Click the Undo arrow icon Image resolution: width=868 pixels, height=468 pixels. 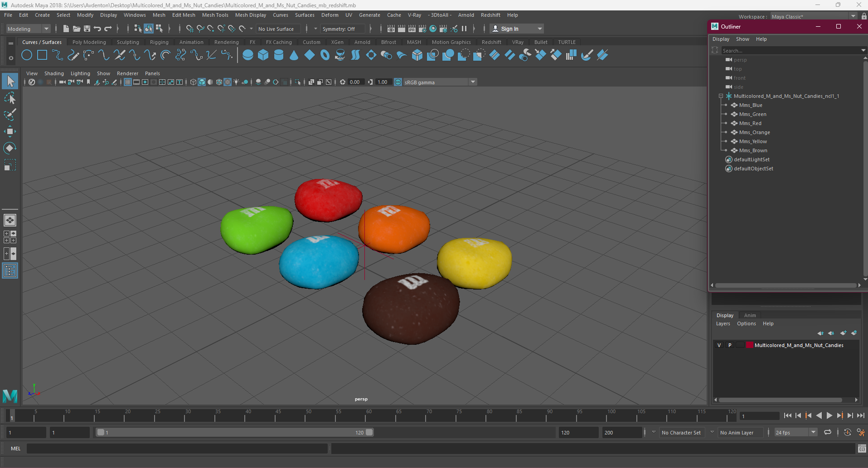pos(97,29)
